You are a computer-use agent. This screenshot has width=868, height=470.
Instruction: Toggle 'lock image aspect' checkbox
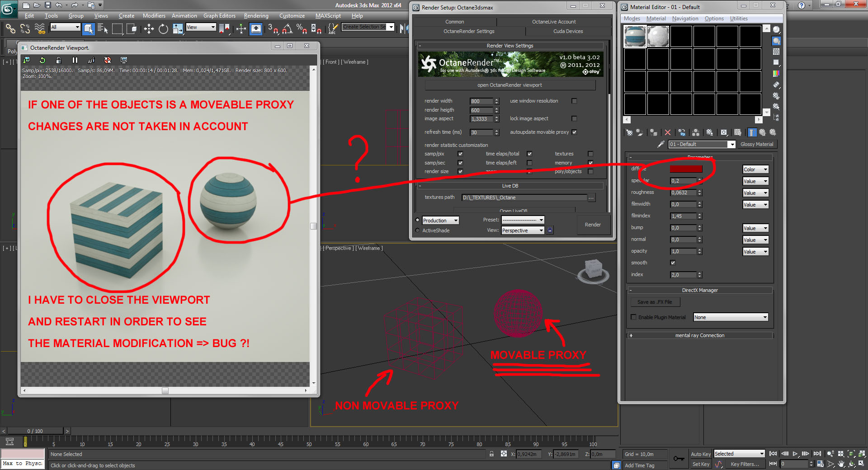click(x=574, y=118)
